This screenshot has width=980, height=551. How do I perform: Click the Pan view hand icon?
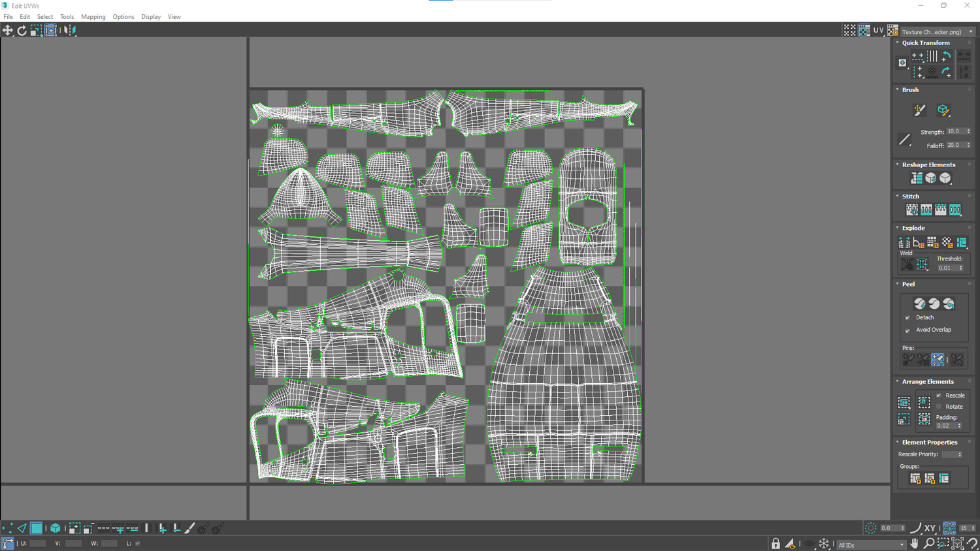[914, 544]
